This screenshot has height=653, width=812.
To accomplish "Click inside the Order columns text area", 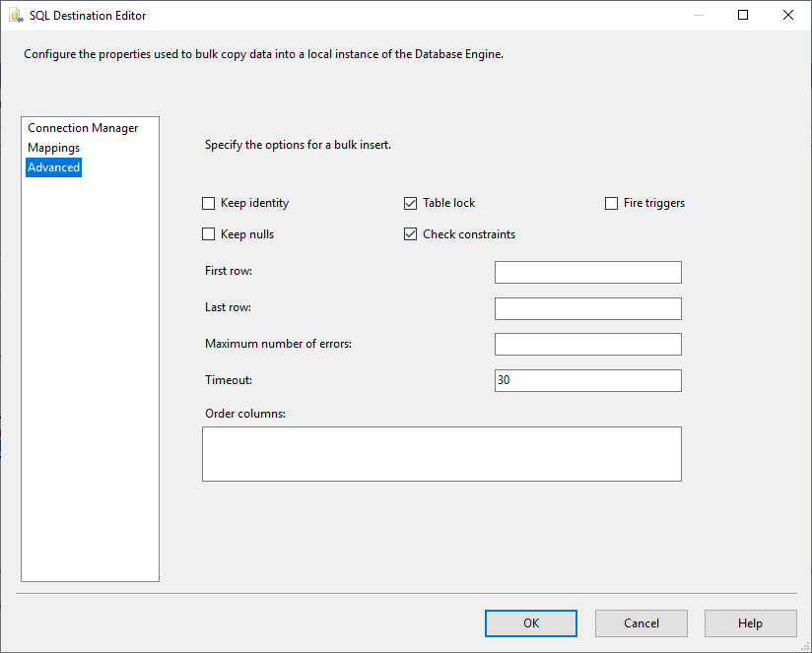I will click(x=441, y=453).
